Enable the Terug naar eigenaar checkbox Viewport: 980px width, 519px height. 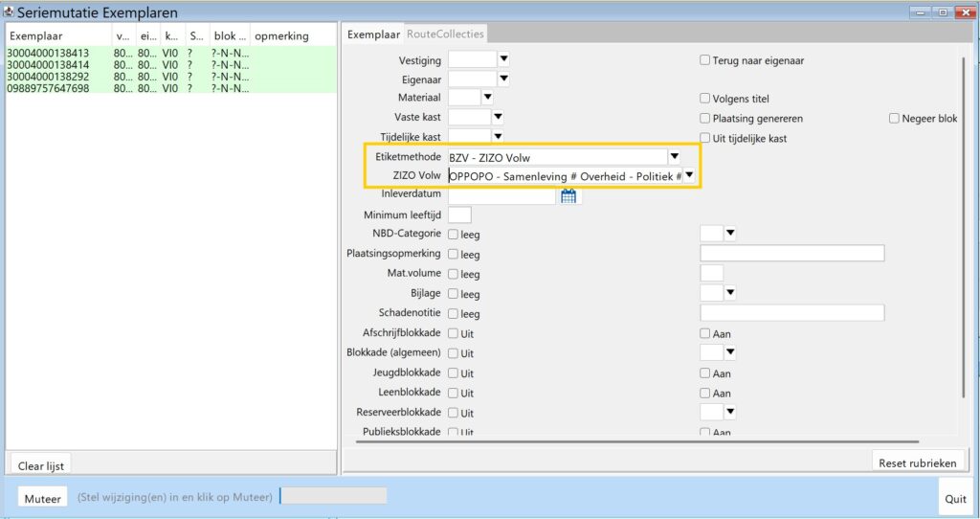[704, 60]
